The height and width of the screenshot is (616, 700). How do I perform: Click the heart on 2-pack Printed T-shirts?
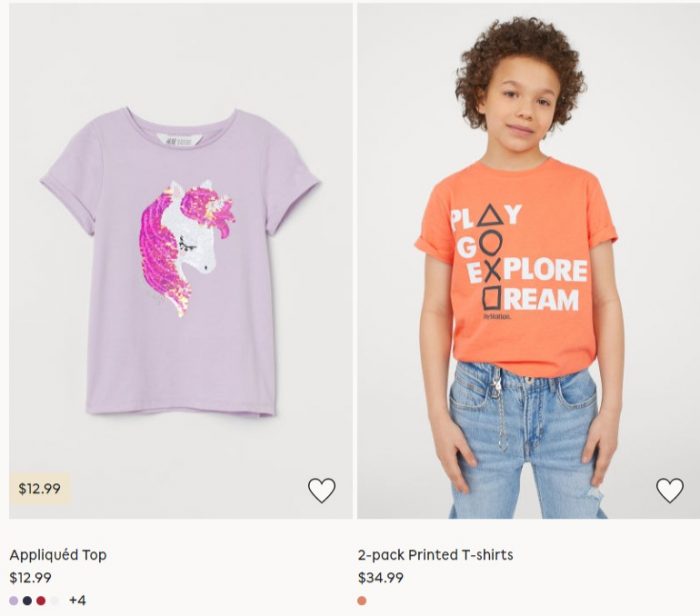669,490
